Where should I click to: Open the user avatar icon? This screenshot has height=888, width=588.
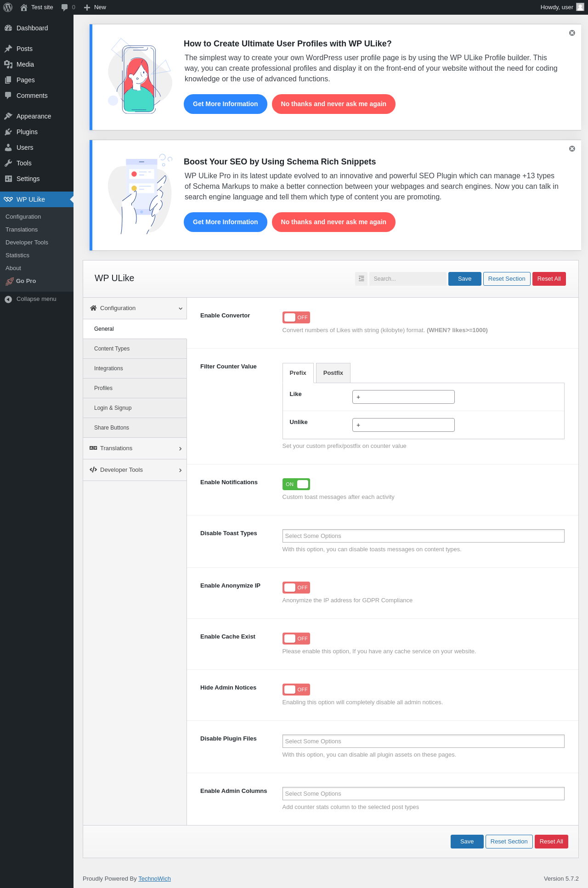[x=580, y=7]
